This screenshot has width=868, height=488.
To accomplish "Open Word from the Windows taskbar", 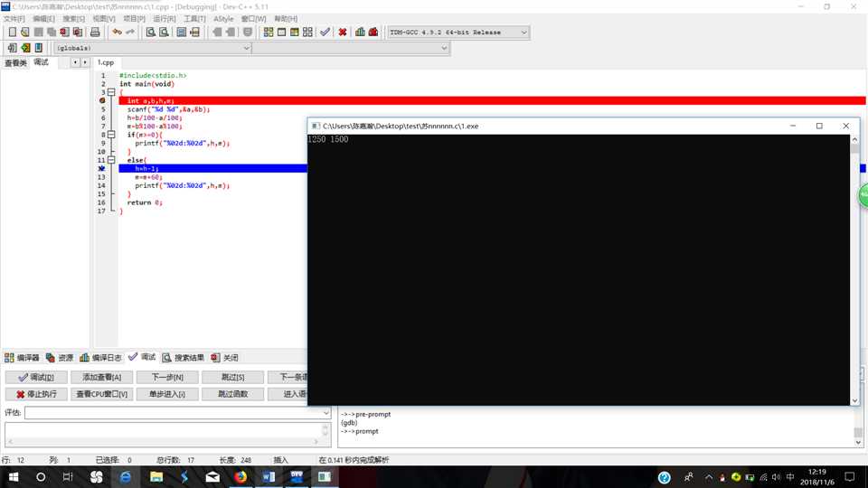I will pos(269,476).
